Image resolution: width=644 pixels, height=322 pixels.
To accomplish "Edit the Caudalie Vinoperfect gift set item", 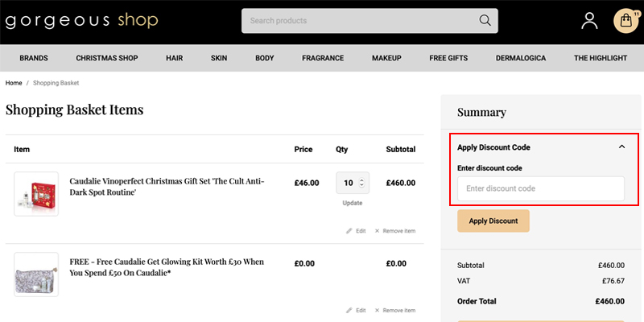I will click(x=356, y=231).
